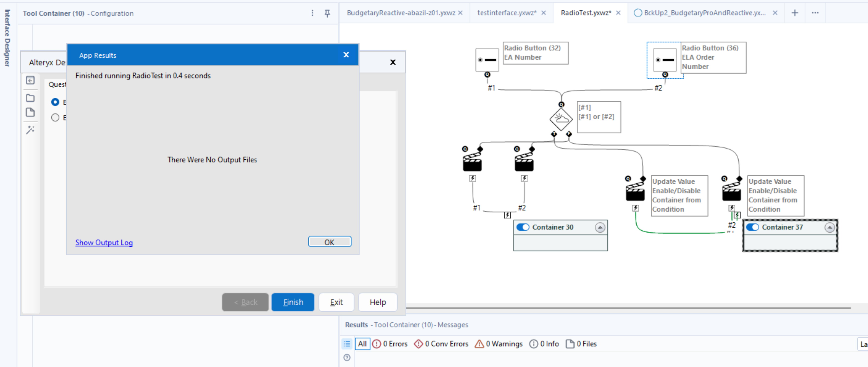Open the tab overflow ellipsis menu
This screenshot has height=367, width=868.
click(815, 13)
